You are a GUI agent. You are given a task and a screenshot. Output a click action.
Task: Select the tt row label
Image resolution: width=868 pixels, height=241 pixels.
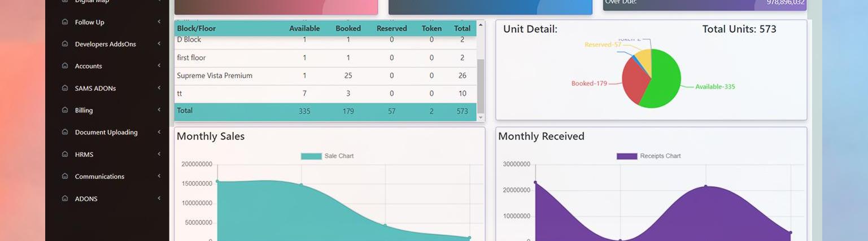(180, 93)
